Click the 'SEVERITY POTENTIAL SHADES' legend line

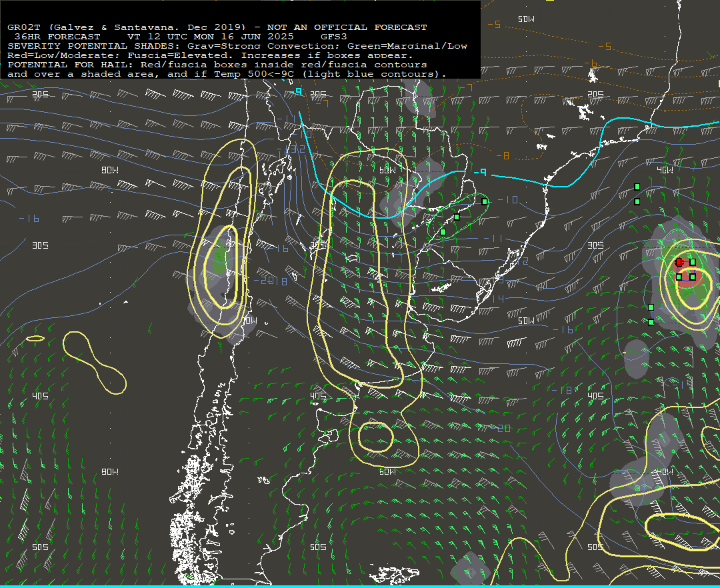click(237, 46)
